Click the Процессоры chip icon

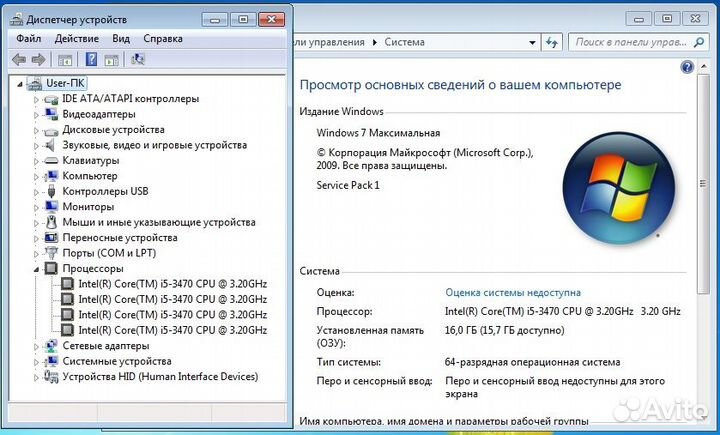(x=51, y=269)
